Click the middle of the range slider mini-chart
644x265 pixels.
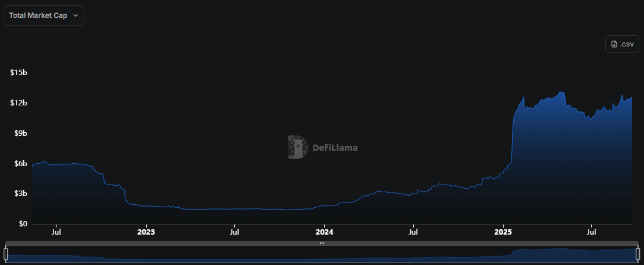pos(322,255)
